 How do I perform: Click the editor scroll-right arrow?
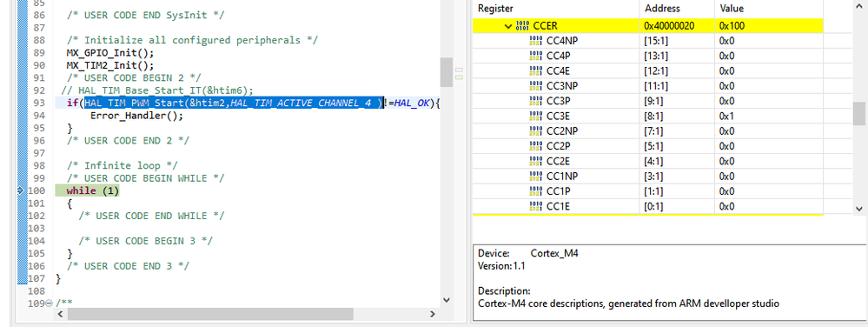433,314
